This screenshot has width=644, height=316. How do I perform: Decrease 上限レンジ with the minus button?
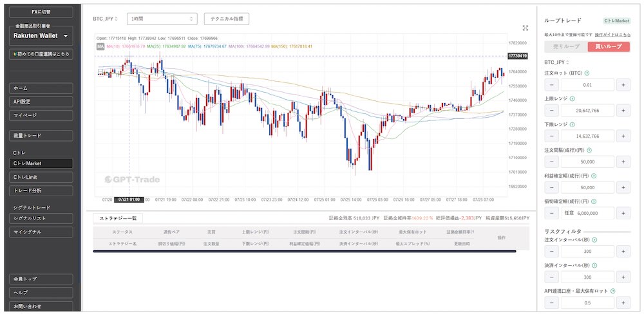point(552,110)
